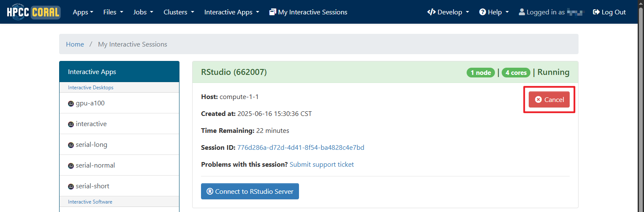Open the Develop dropdown menu

tap(448, 12)
